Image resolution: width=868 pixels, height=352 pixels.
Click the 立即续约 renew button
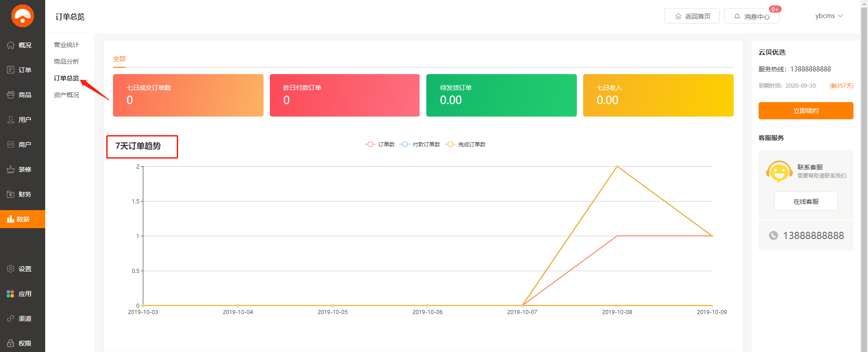pos(806,111)
